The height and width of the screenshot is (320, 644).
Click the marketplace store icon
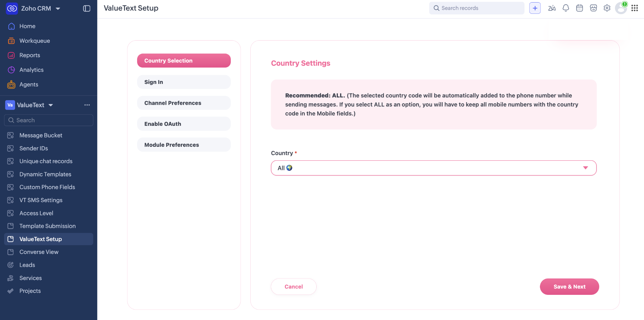click(593, 8)
